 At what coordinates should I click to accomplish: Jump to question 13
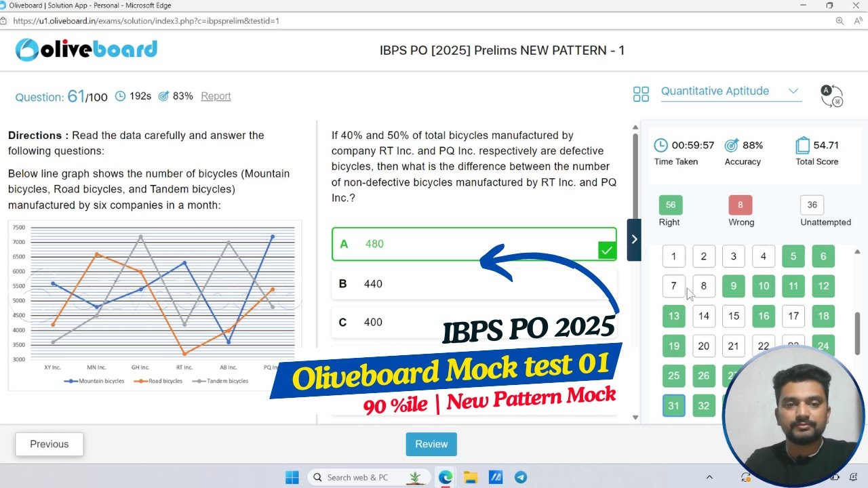[x=673, y=316]
